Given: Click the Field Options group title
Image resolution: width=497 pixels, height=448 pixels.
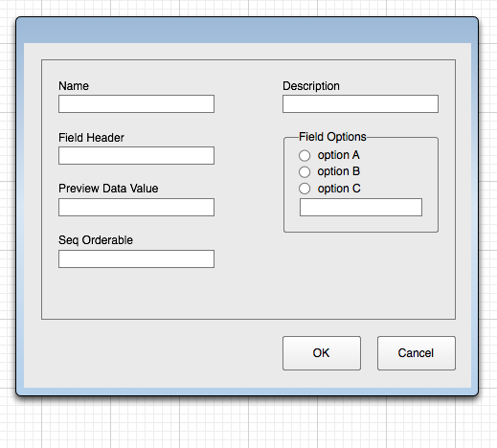Looking at the screenshot, I should [332, 137].
